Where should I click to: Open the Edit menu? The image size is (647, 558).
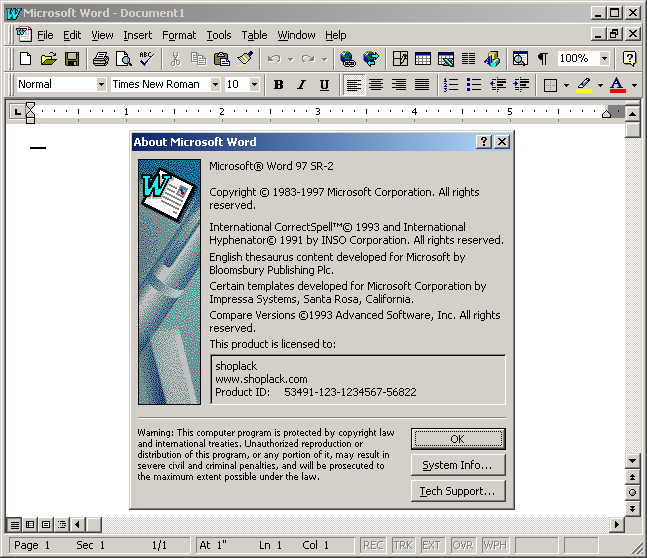72,35
